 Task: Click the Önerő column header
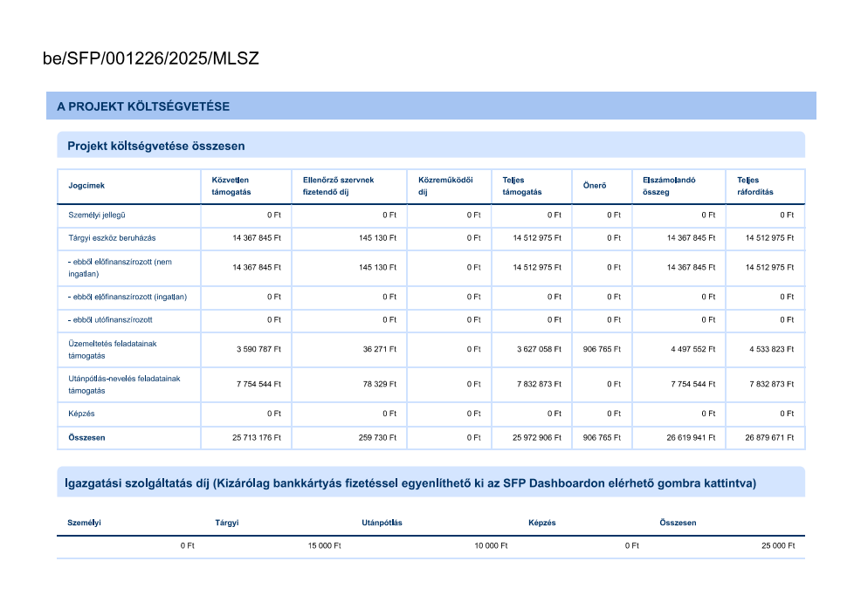(595, 185)
